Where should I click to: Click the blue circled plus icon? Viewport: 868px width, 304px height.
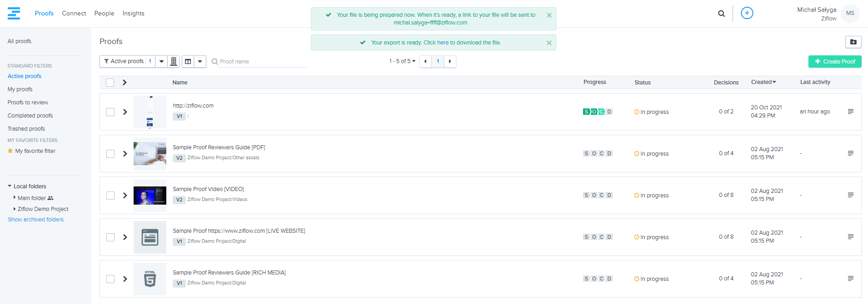[x=747, y=13]
